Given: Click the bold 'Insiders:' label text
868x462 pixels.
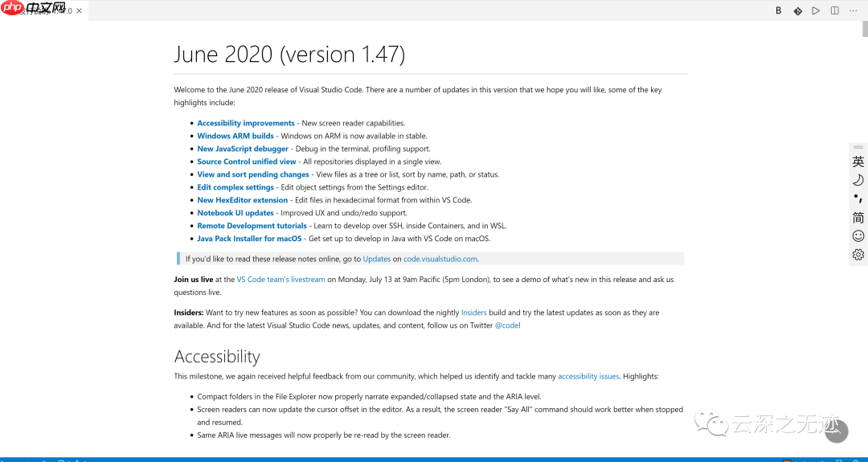Looking at the screenshot, I should [x=189, y=313].
